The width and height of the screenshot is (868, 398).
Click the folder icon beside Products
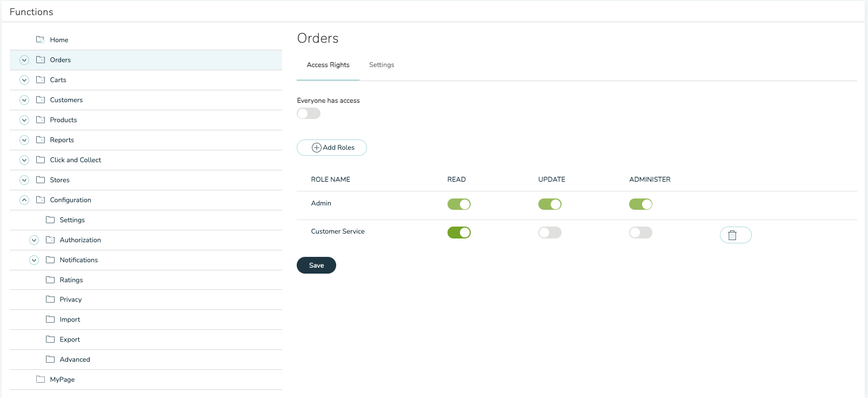pyautogui.click(x=41, y=120)
